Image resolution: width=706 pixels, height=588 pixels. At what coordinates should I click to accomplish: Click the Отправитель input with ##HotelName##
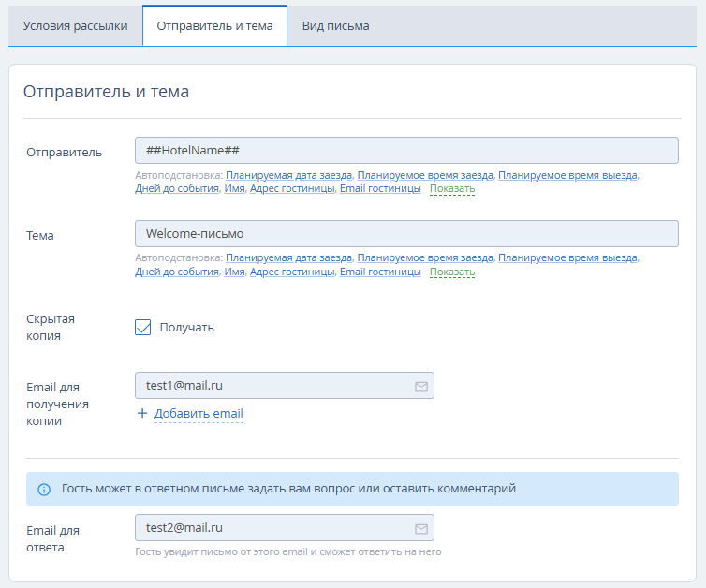click(x=406, y=151)
